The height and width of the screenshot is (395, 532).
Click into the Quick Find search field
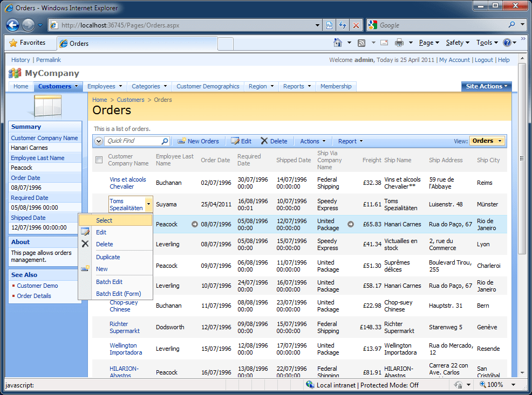coord(133,141)
